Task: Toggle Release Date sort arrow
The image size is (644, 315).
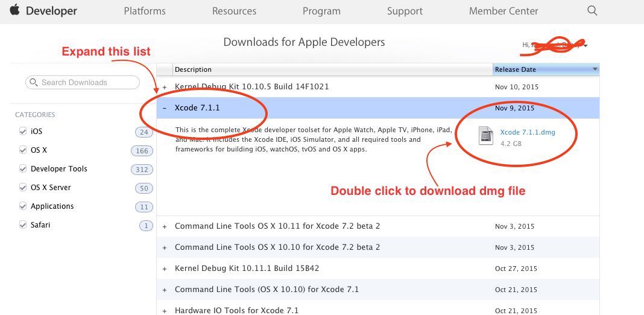Action: 595,69
